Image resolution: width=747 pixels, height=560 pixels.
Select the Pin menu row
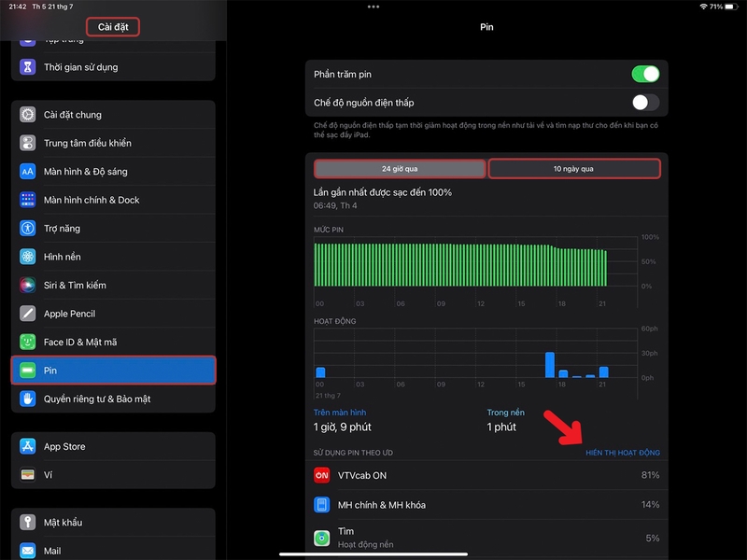pyautogui.click(x=113, y=370)
